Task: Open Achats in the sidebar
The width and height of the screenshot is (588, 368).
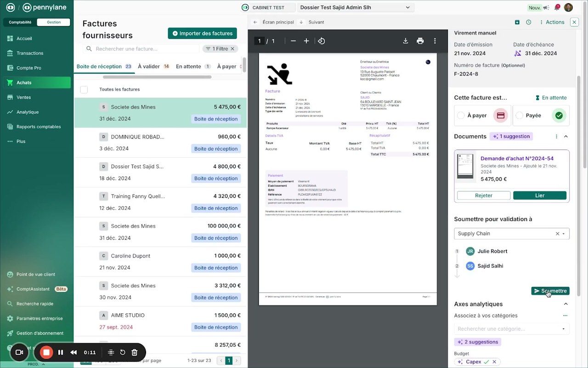Action: pyautogui.click(x=37, y=83)
